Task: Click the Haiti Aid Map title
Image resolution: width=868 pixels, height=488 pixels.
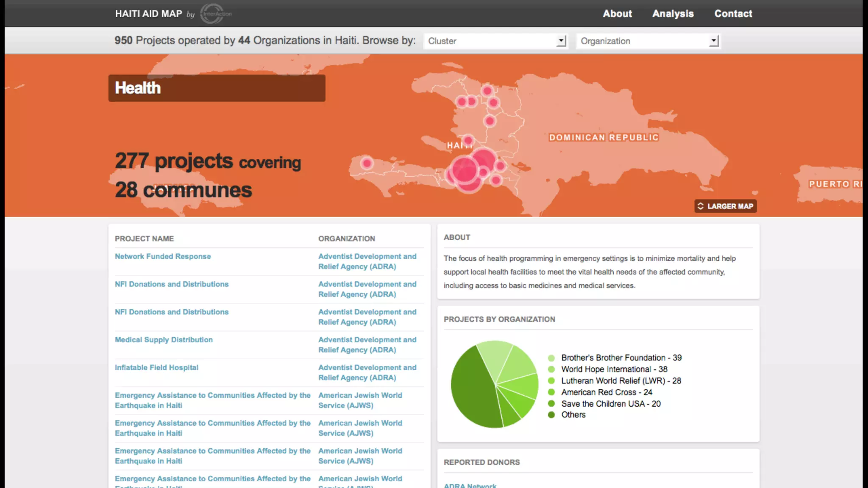Action: click(x=148, y=14)
